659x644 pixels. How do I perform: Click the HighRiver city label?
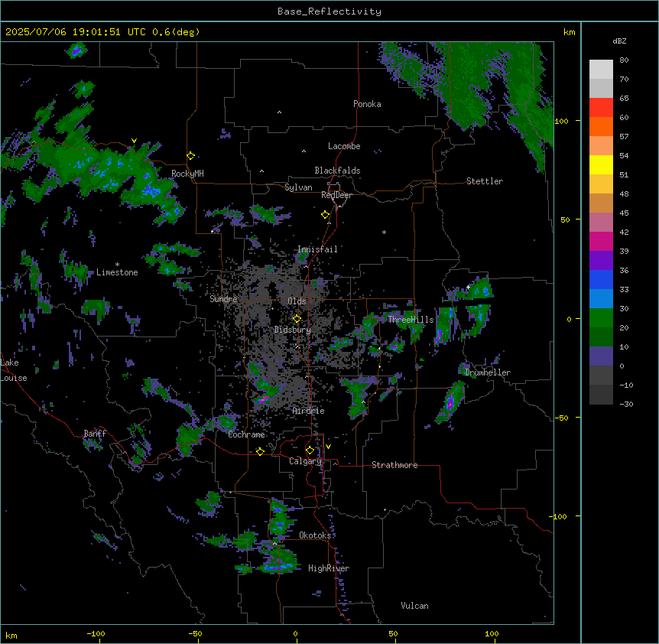point(329,568)
